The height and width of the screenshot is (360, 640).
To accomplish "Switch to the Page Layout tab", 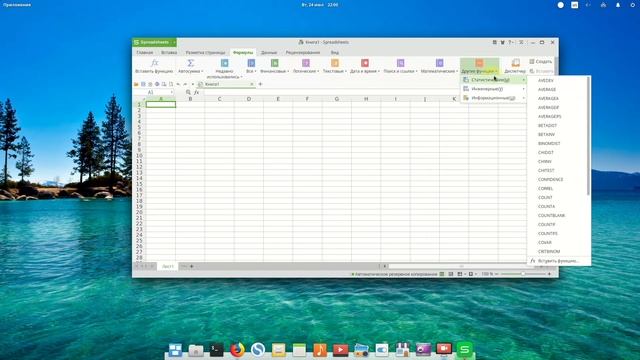I will click(205, 53).
